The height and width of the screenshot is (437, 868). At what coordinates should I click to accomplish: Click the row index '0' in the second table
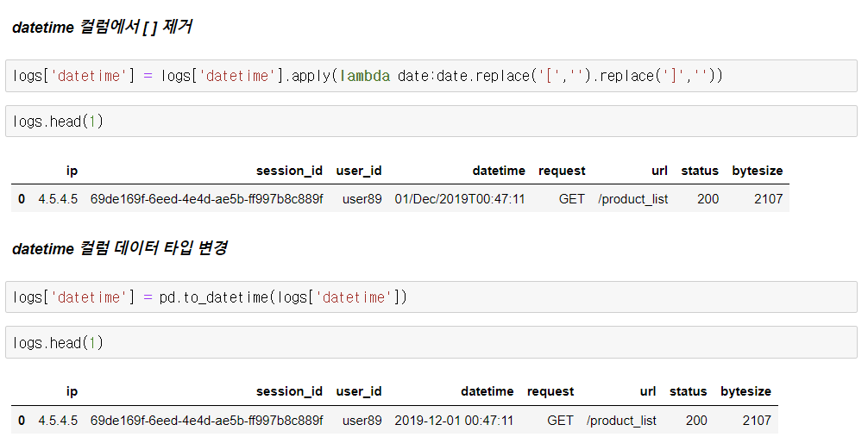pos(22,421)
